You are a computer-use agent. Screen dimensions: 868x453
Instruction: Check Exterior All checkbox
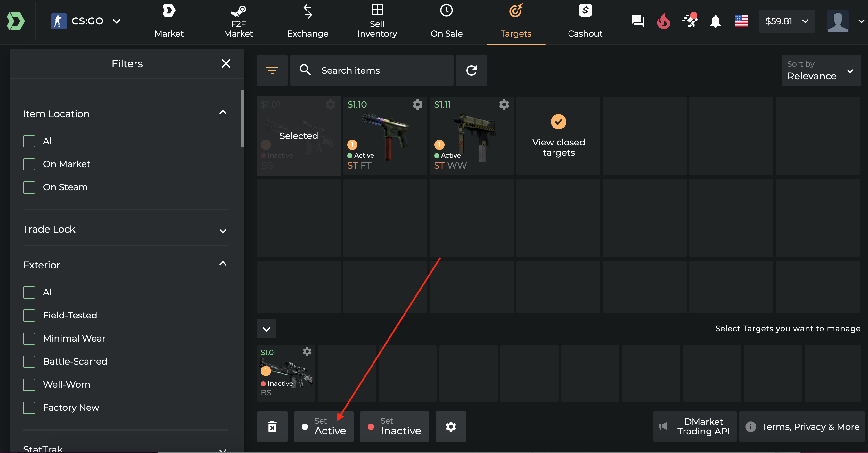pos(29,292)
